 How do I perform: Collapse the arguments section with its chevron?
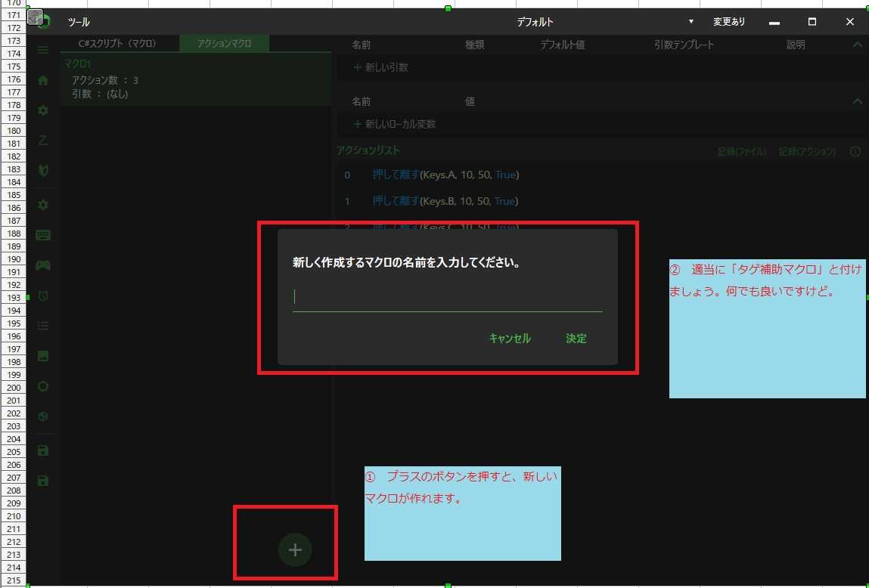(x=857, y=45)
